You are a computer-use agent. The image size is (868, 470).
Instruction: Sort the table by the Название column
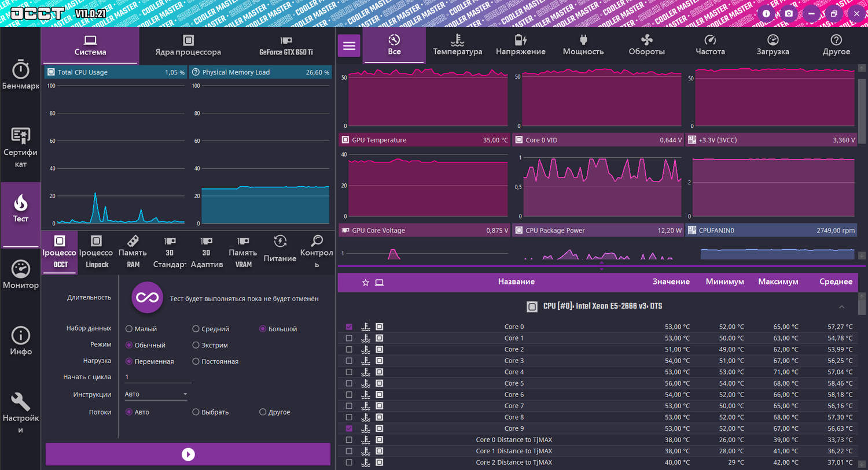(x=516, y=282)
